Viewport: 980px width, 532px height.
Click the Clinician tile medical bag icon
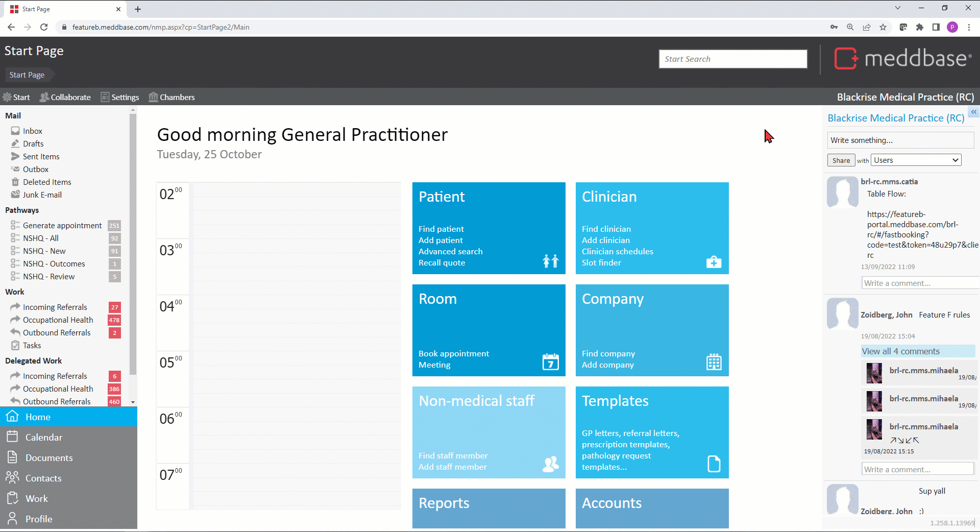714,262
